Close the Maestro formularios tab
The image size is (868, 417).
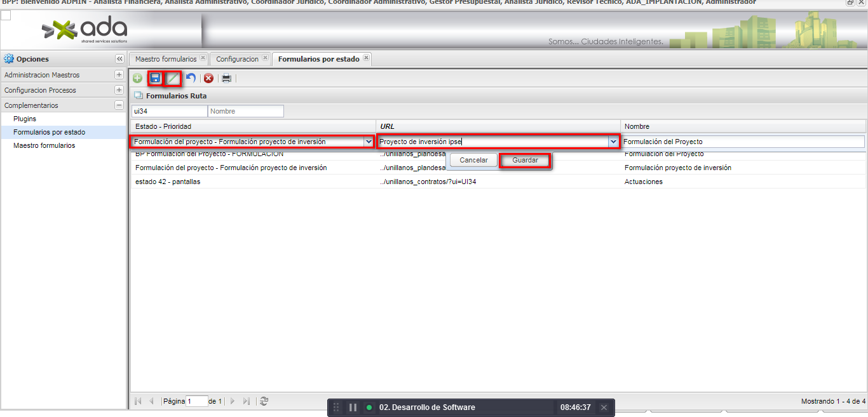pos(203,58)
